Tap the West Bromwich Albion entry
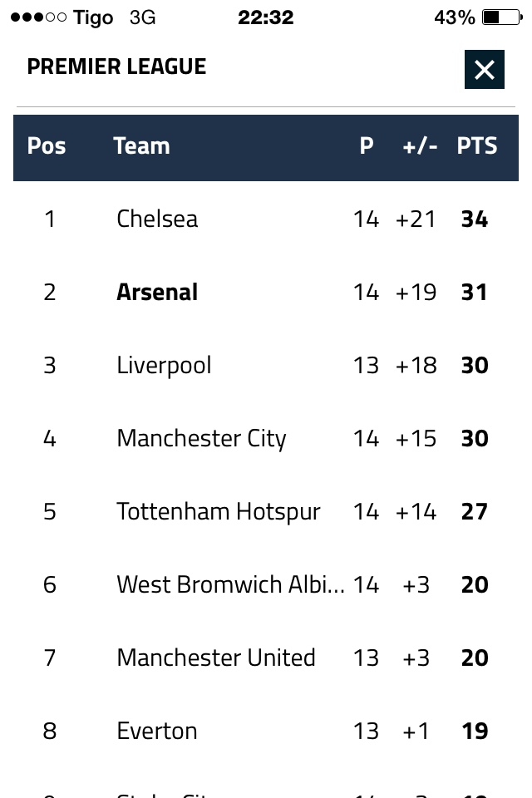This screenshot has width=532, height=798. (x=230, y=584)
